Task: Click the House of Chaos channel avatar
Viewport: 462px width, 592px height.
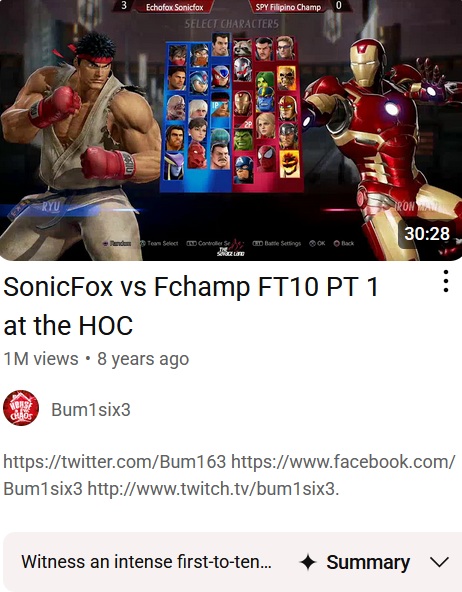Action: coord(21,408)
